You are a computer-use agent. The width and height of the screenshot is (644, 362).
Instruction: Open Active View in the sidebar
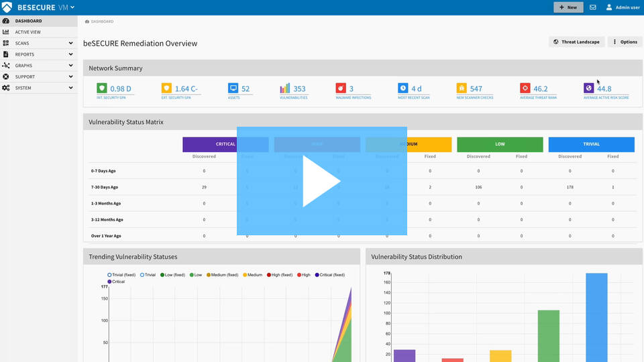[39, 32]
